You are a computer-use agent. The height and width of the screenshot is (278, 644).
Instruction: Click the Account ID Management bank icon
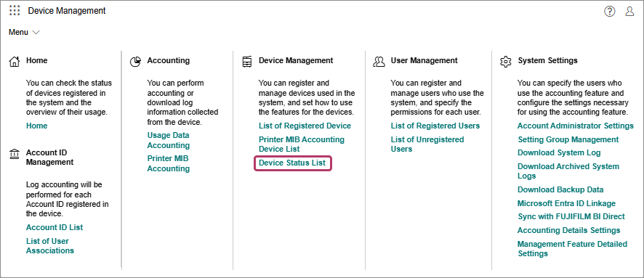click(15, 154)
